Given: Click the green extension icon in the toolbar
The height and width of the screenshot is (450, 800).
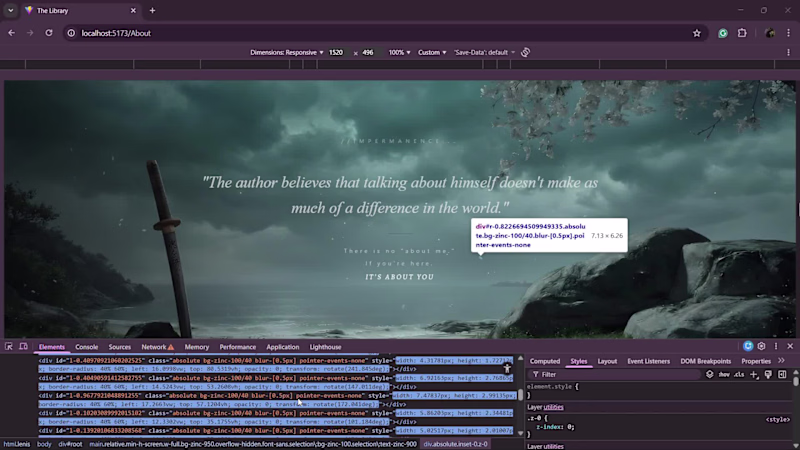Looking at the screenshot, I should pyautogui.click(x=723, y=33).
